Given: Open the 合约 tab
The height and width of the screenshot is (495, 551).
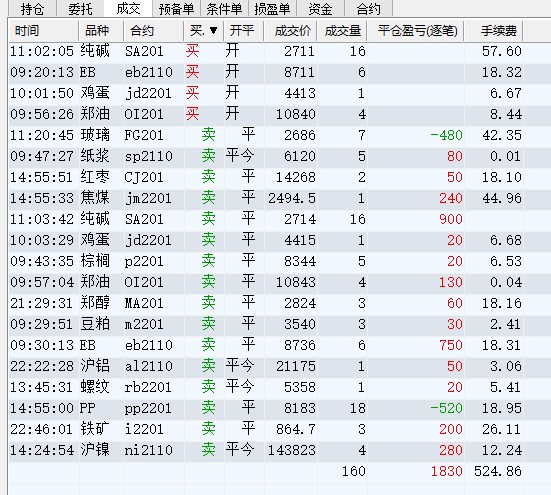Looking at the screenshot, I should [x=368, y=8].
